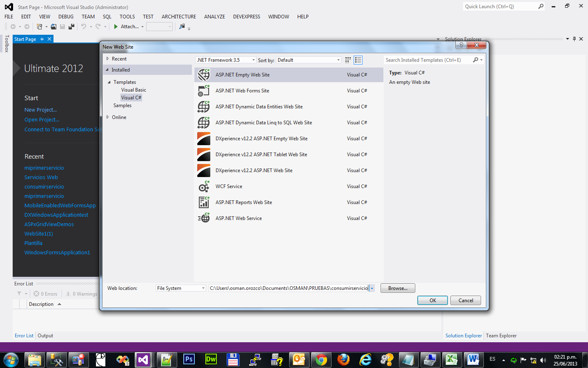588x368 pixels.
Task: Select Samples in the tree
Action: 122,105
